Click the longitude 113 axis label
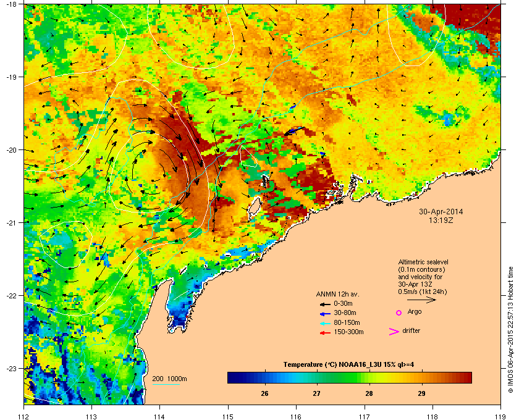The height and width of the screenshot is (420, 519). click(91, 417)
